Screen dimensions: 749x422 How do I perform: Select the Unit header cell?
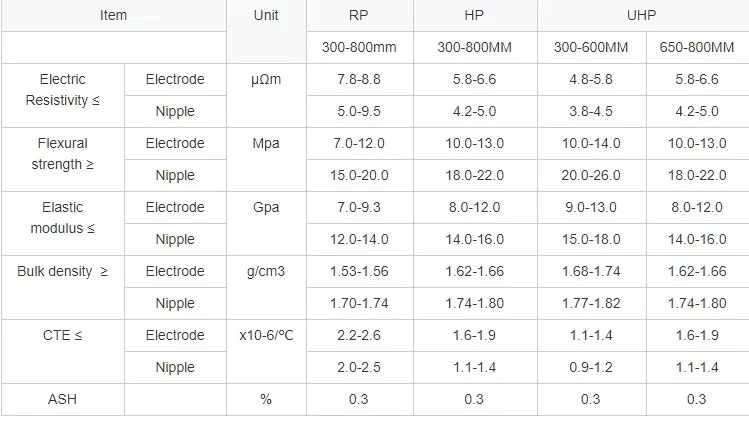266,16
